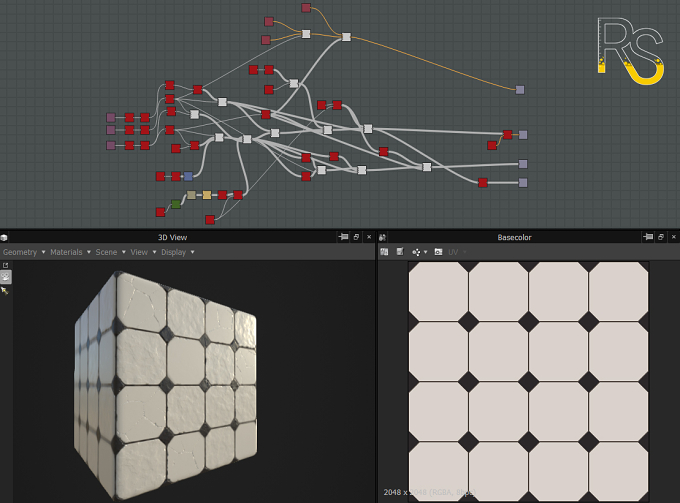Click the Basecolor panel header icon

click(382, 237)
